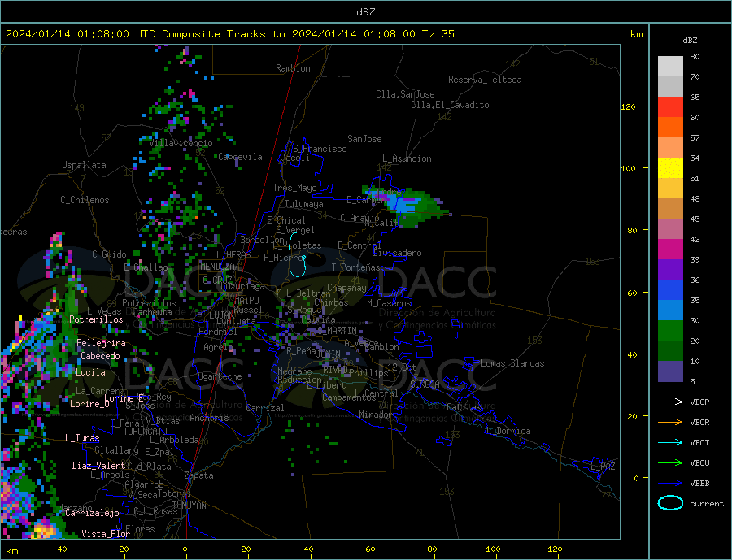
Task: Click the Tulumaya label
Action: (x=303, y=204)
